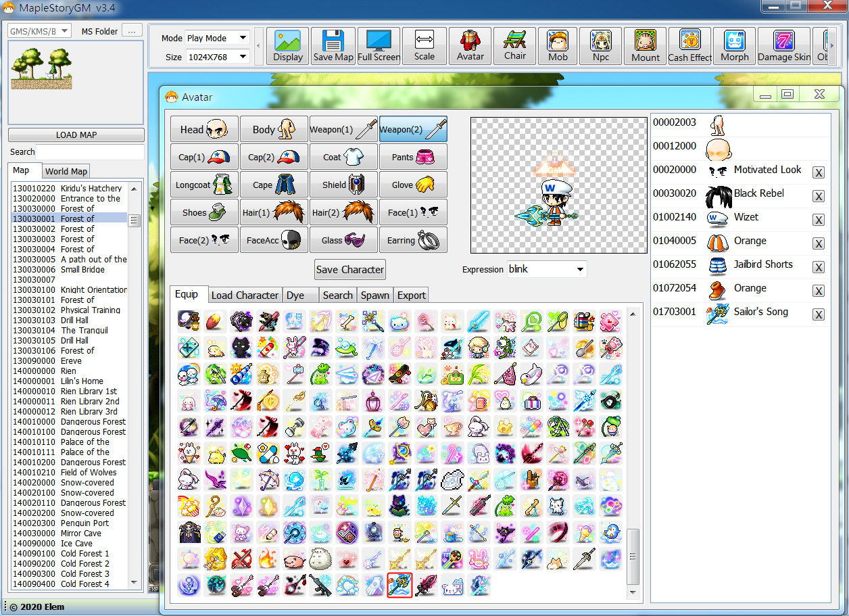Select the Face(2) category

pyautogui.click(x=204, y=240)
